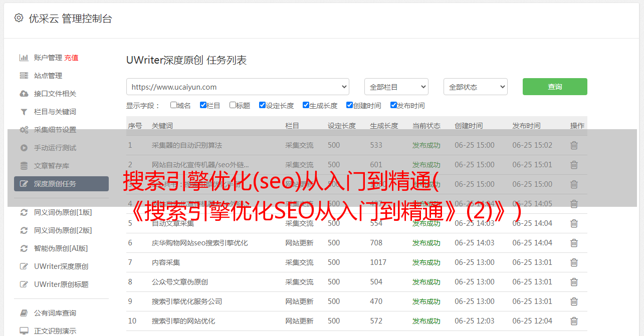This screenshot has height=336, width=644.
Task: Click keyword 采集器的自动识别算法
Action: [187, 145]
